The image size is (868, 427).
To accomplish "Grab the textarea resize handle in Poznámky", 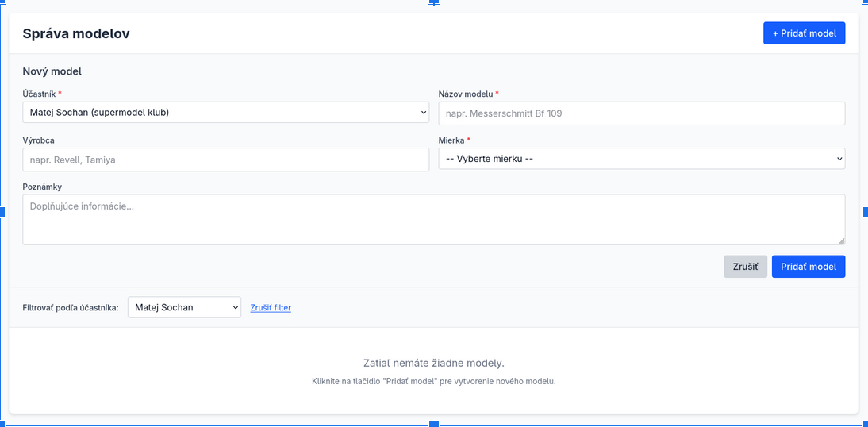I will (x=841, y=240).
